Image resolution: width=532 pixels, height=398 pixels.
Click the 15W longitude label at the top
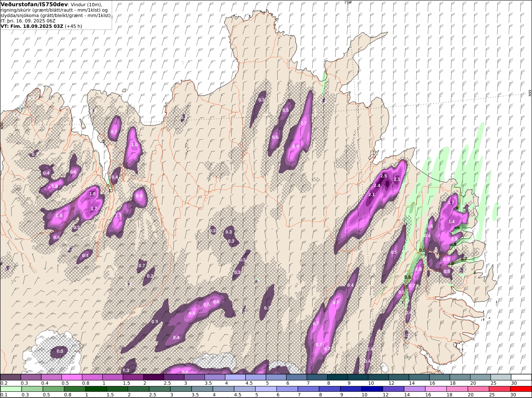pyautogui.click(x=348, y=2)
